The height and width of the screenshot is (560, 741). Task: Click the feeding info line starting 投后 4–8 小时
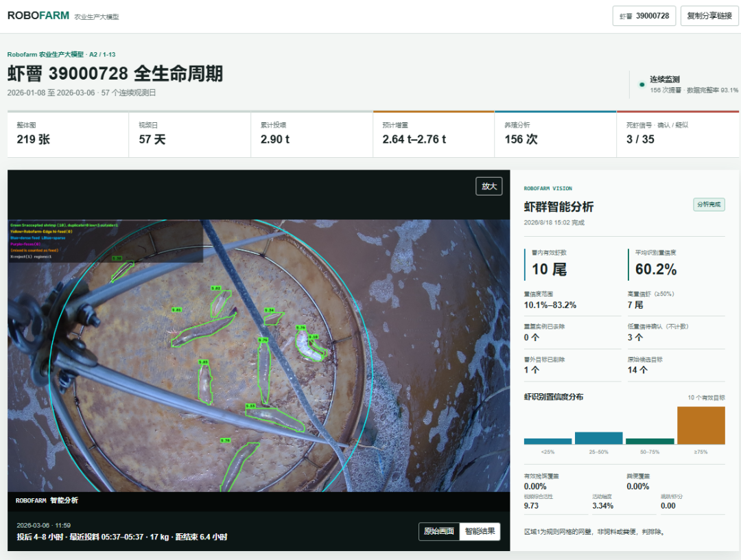[122, 537]
